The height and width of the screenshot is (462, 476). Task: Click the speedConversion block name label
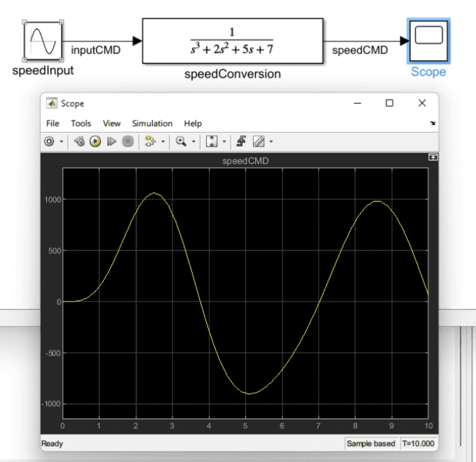(233, 74)
